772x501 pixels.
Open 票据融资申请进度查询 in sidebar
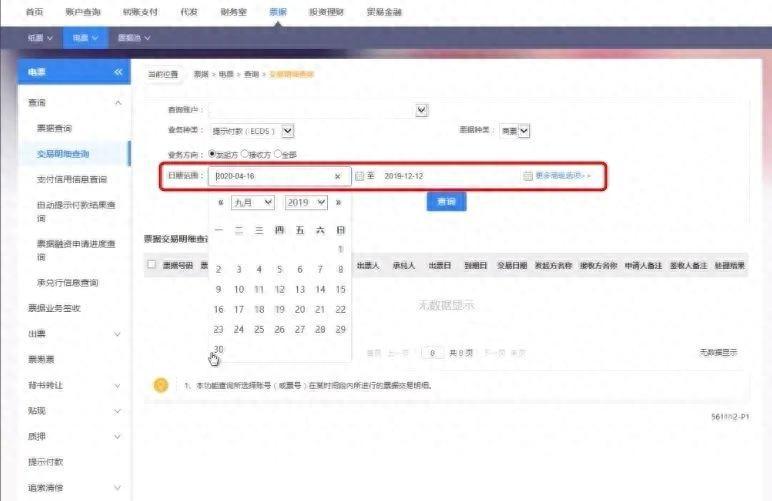tap(76, 250)
